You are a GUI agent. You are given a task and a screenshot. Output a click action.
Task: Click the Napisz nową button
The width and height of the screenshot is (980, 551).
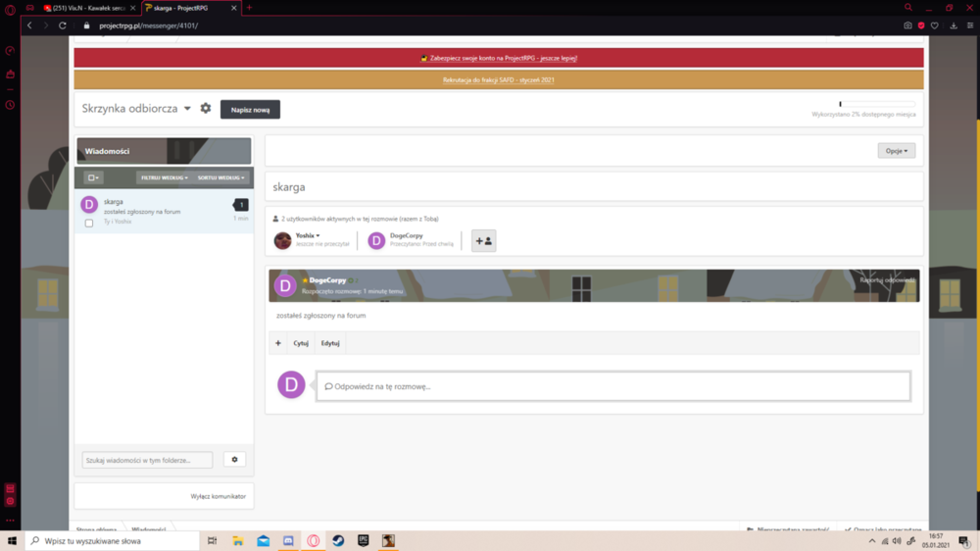250,110
